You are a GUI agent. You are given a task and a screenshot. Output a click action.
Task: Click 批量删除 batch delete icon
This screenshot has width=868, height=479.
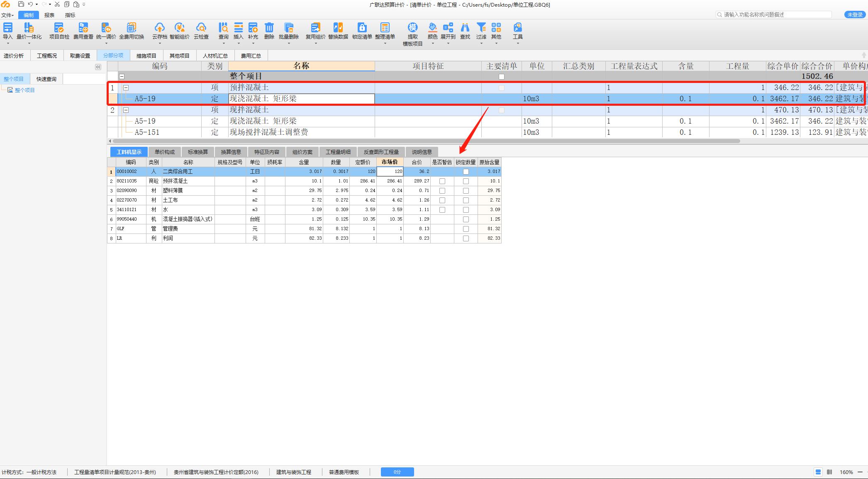point(289,28)
